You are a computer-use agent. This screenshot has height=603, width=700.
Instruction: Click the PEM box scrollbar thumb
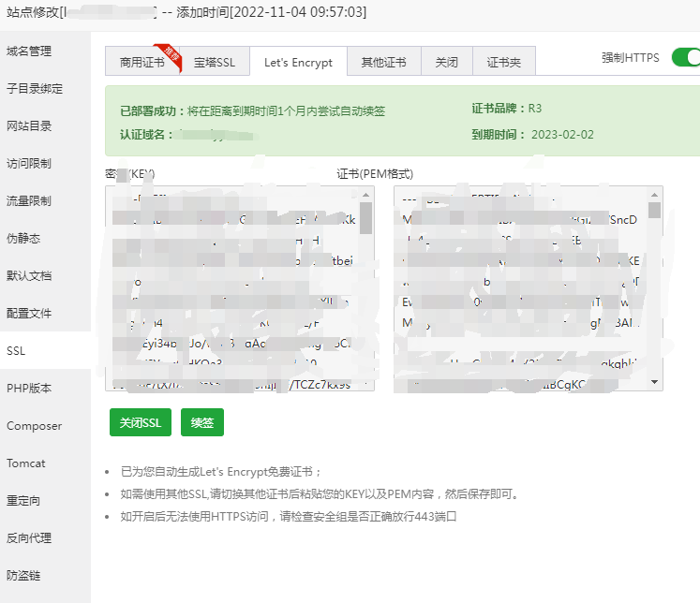coord(654,210)
